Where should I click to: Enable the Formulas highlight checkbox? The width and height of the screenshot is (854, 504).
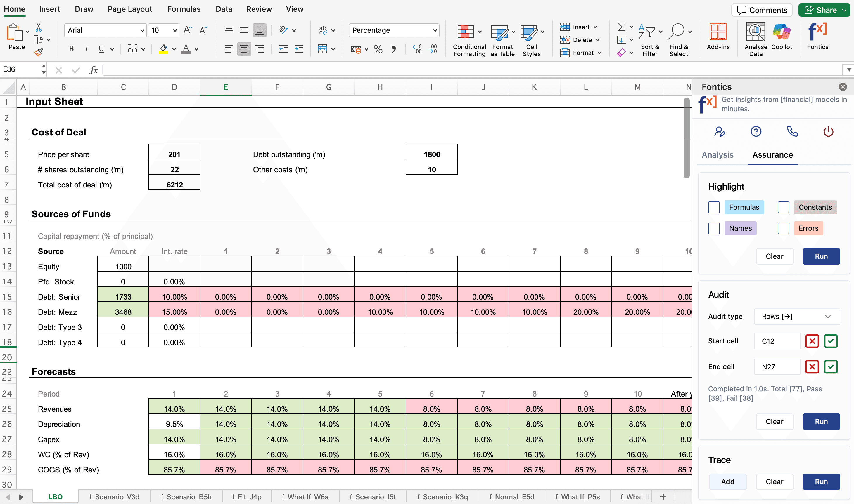[x=714, y=207]
